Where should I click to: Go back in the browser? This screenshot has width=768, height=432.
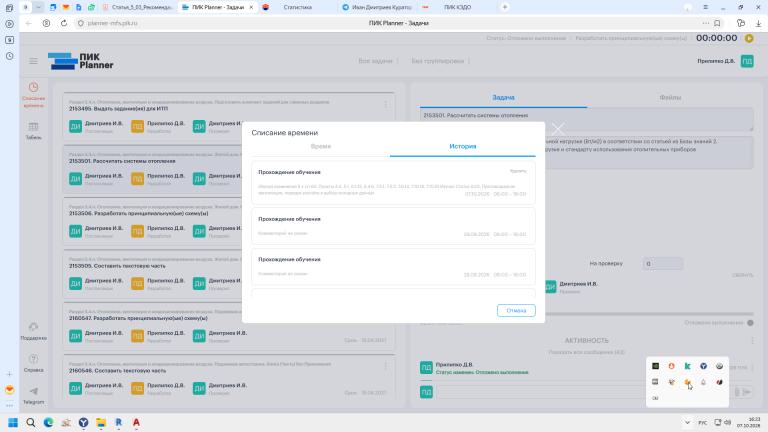29,23
